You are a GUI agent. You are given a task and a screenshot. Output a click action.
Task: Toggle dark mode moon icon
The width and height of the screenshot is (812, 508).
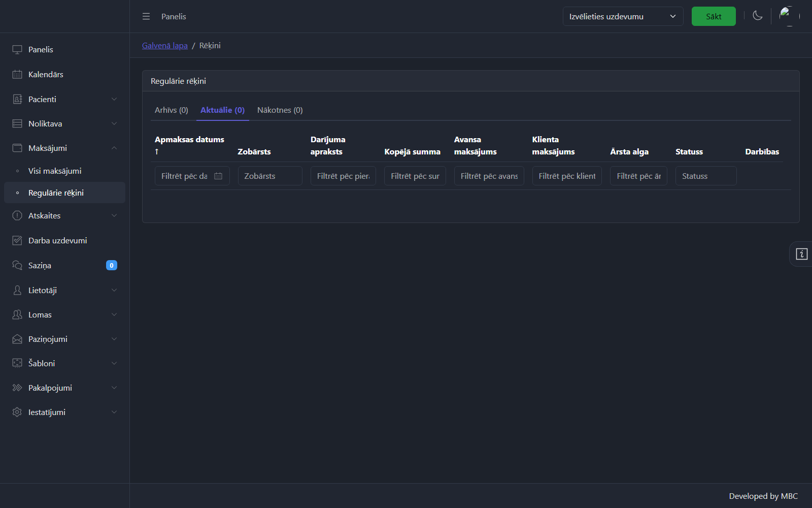[758, 16]
